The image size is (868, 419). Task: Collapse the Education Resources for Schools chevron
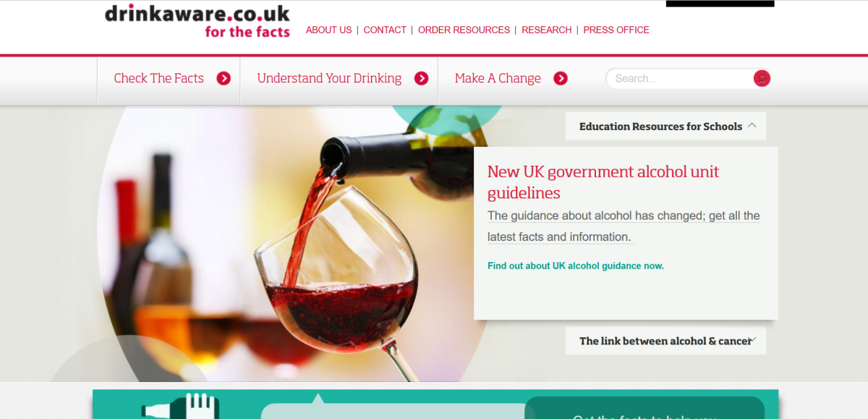pyautogui.click(x=752, y=125)
